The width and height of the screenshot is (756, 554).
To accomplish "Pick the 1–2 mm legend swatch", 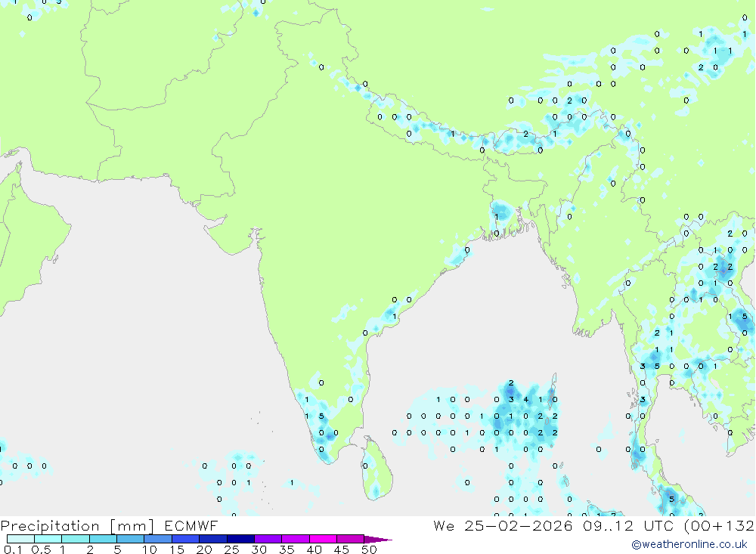I will [x=76, y=539].
